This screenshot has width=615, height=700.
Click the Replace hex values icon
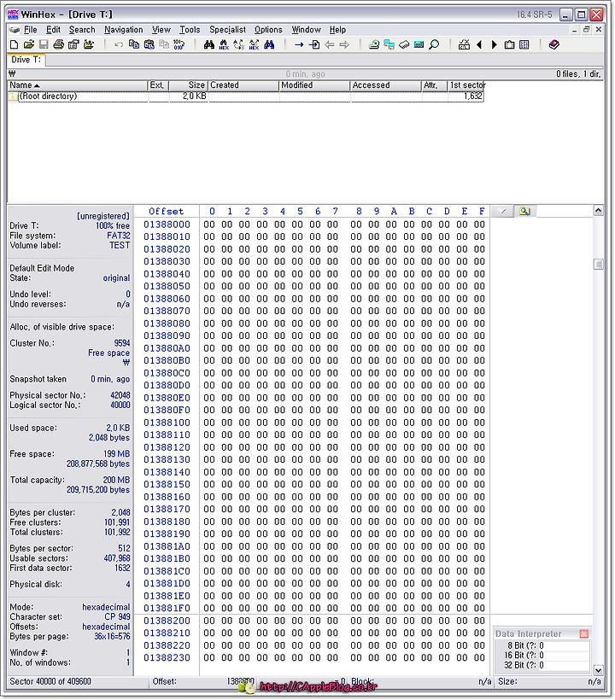[254, 44]
